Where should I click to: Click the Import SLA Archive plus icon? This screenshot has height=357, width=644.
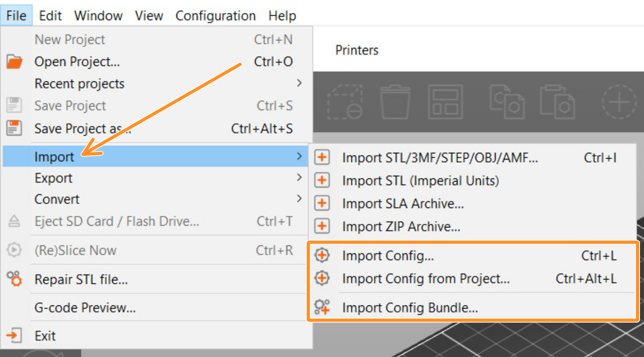pos(322,203)
